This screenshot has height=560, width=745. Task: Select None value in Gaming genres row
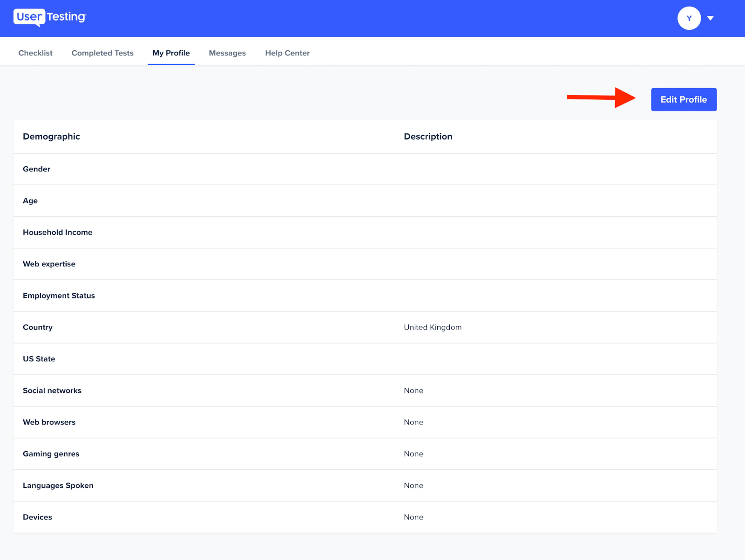pyautogui.click(x=413, y=454)
